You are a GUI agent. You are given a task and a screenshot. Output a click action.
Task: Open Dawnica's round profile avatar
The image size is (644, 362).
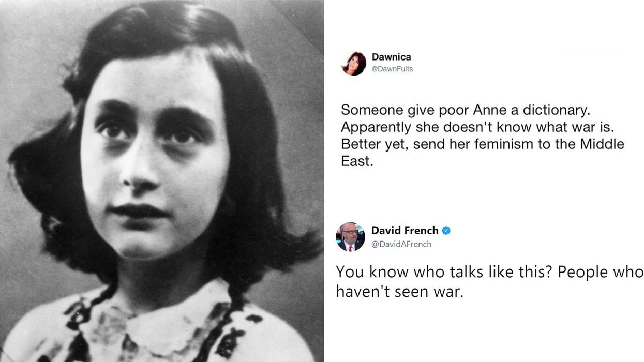coord(354,64)
